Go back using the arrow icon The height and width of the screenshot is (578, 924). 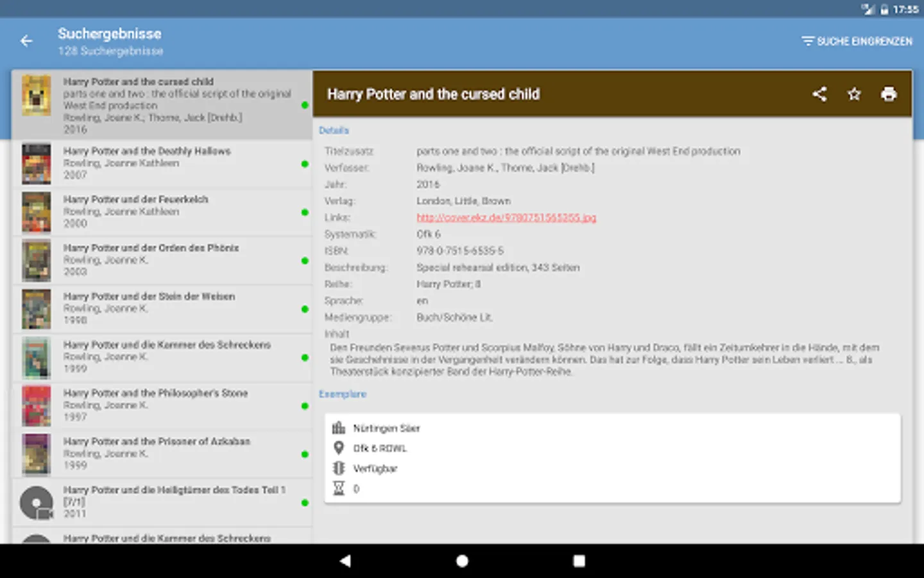(26, 41)
